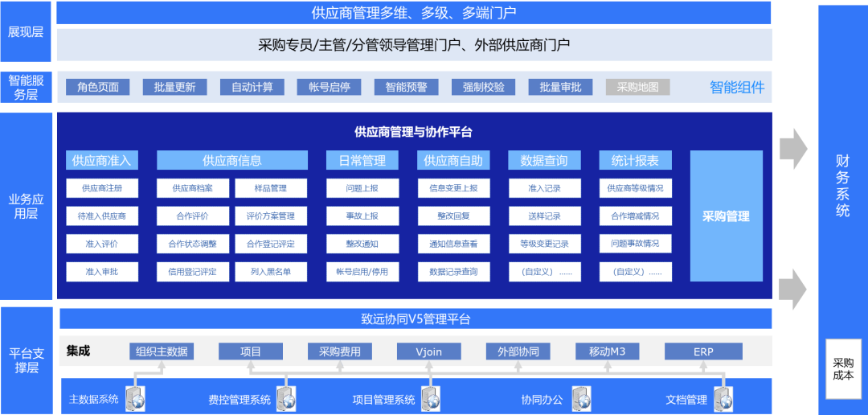Click the server icon beside 主数据系统
868x415 pixels.
tap(136, 398)
